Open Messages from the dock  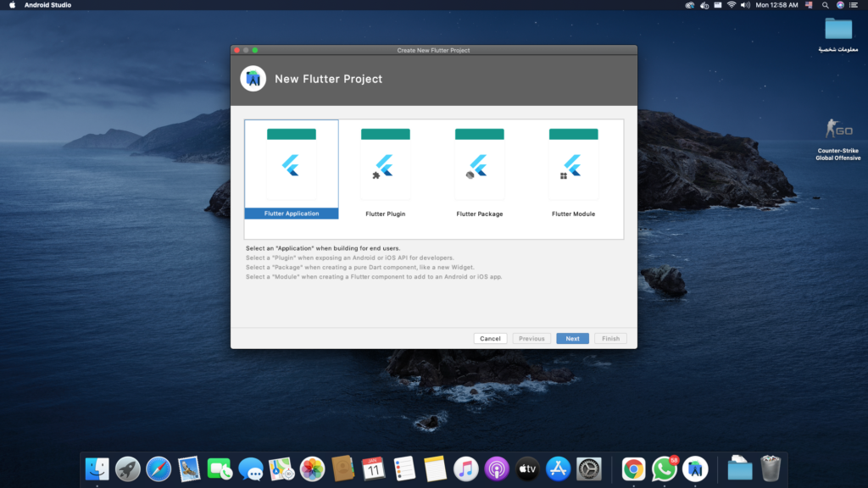pos(251,469)
